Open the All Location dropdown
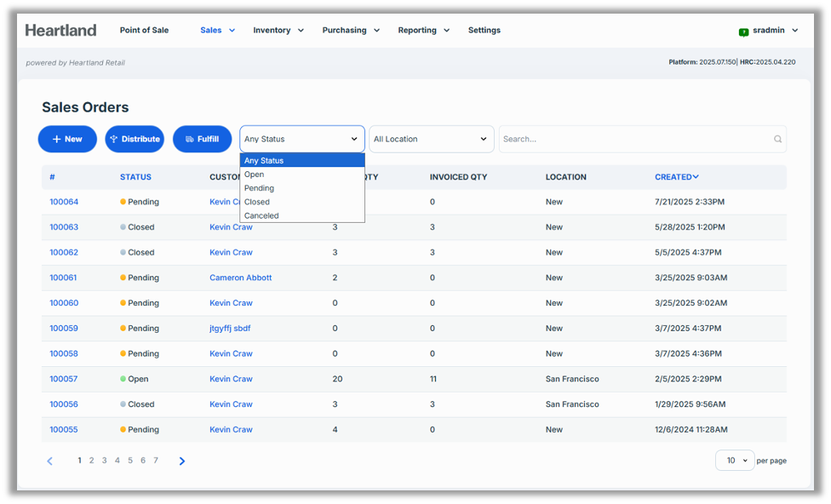The image size is (831, 504). click(x=431, y=140)
